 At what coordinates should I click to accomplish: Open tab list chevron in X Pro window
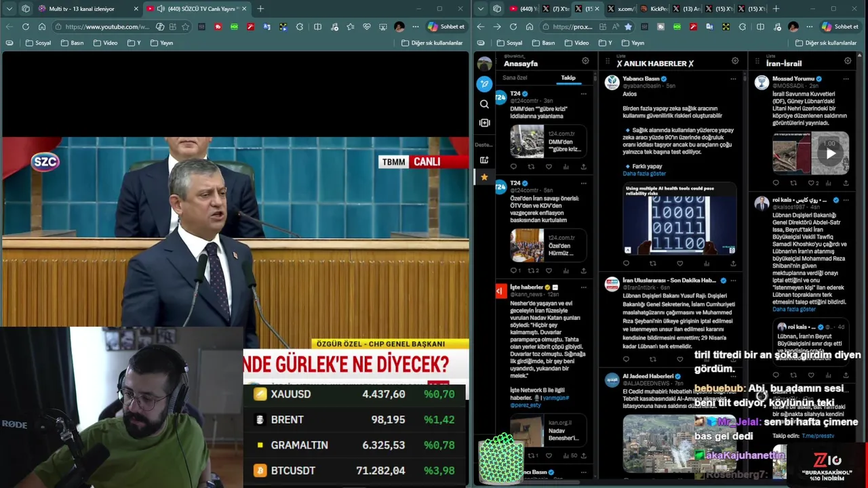click(x=481, y=9)
